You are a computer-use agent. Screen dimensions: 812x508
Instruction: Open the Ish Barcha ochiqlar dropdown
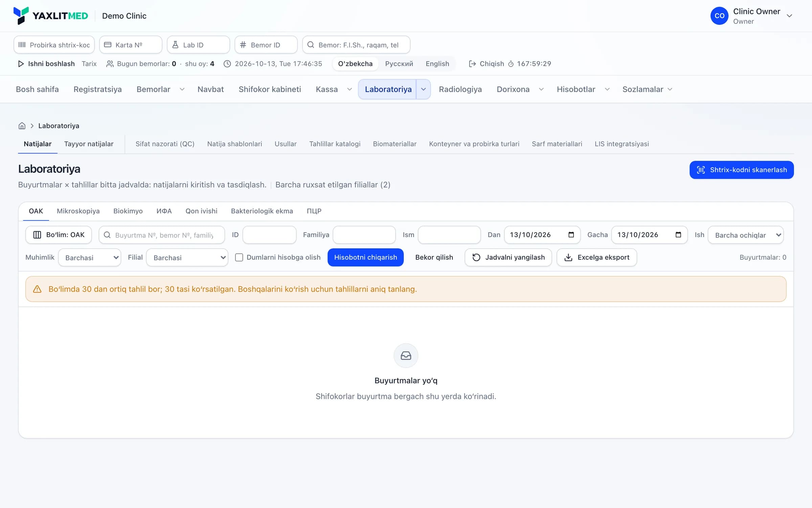point(746,235)
